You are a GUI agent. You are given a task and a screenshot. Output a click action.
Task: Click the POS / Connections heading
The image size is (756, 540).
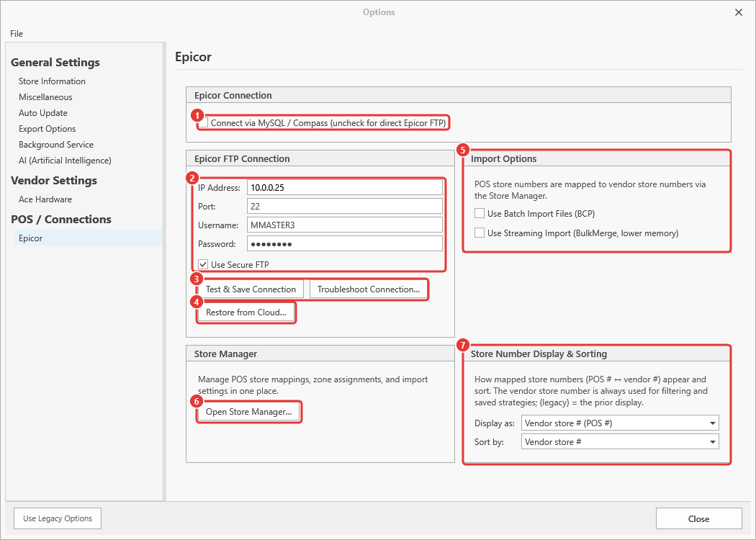tap(61, 220)
